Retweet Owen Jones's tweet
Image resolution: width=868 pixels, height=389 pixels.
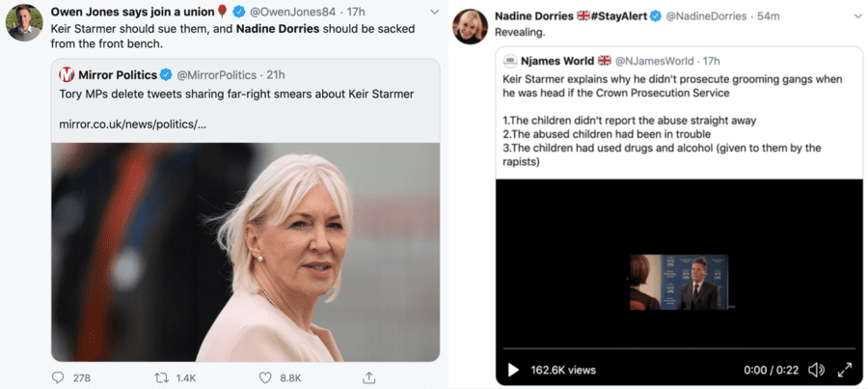(x=162, y=377)
